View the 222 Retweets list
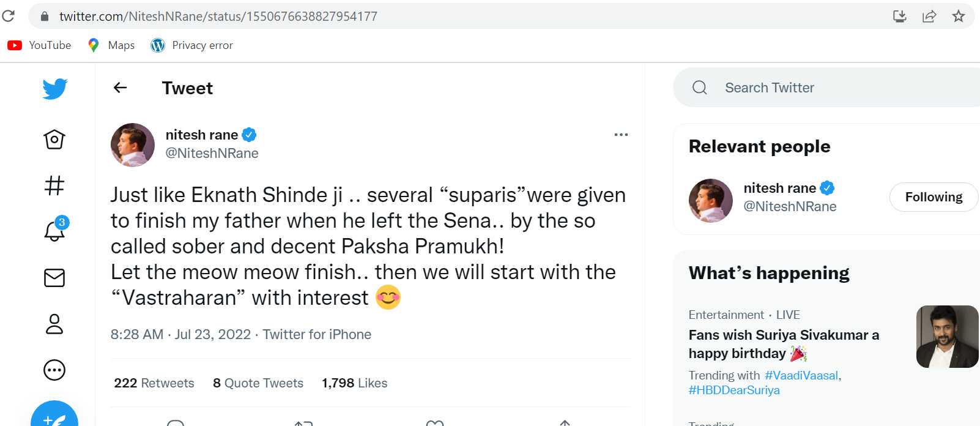The height and width of the screenshot is (426, 980). (154, 383)
